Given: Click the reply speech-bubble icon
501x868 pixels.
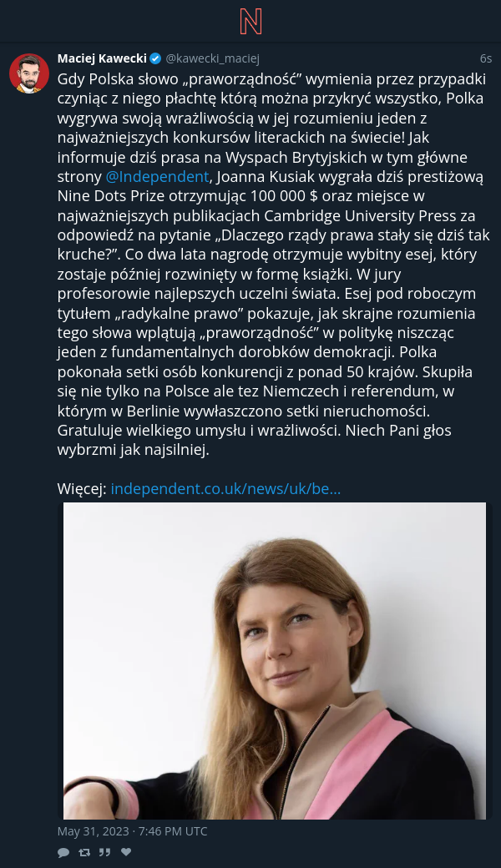Looking at the screenshot, I should 63,852.
